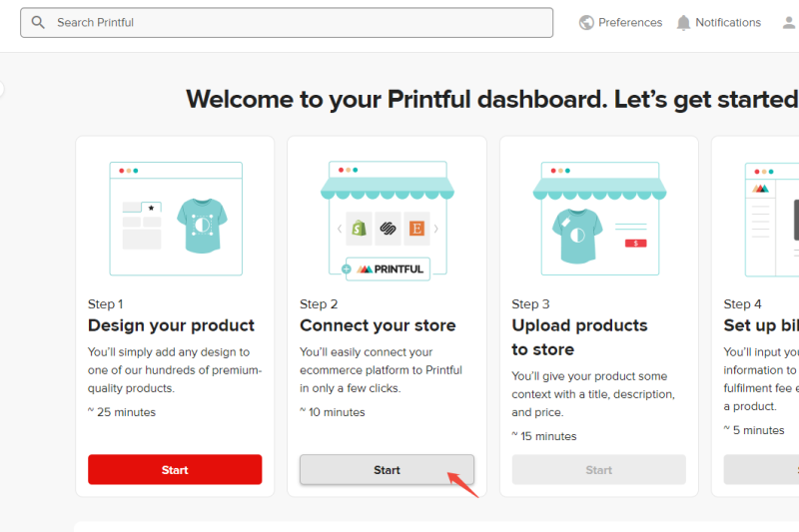The image size is (799, 532).
Task: Click the tagged t-shirt icon in Step 3
Action: (577, 236)
